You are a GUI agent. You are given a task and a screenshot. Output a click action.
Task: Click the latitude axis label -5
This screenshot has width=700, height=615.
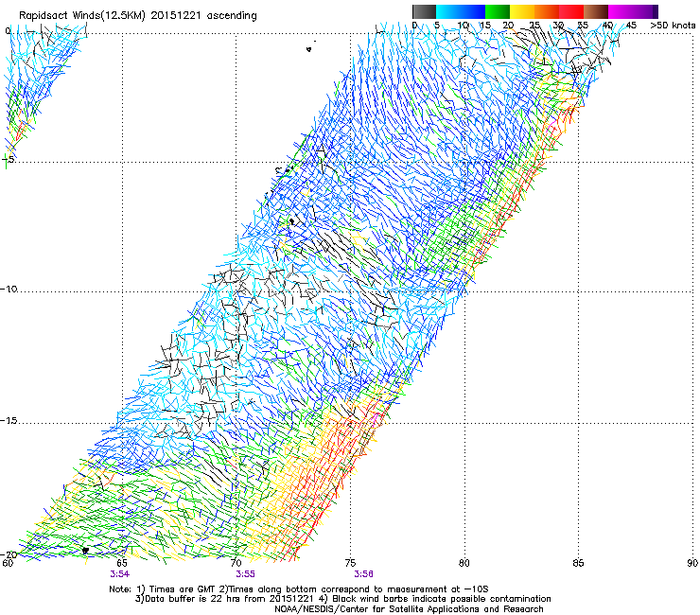[8, 159]
